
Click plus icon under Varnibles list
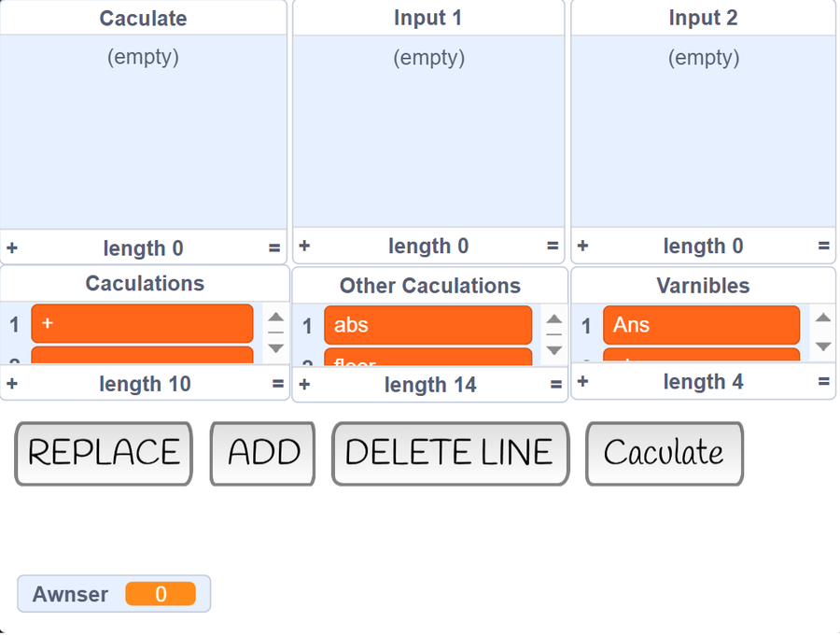click(582, 381)
